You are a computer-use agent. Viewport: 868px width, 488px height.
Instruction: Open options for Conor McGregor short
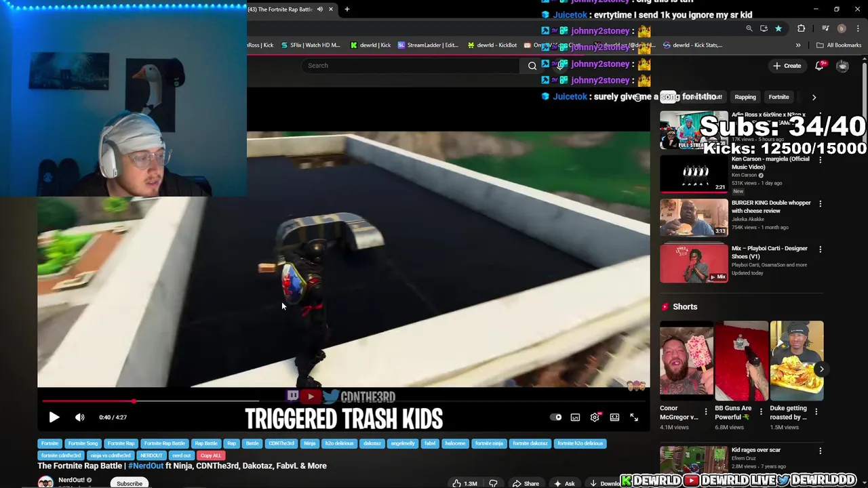pyautogui.click(x=706, y=411)
